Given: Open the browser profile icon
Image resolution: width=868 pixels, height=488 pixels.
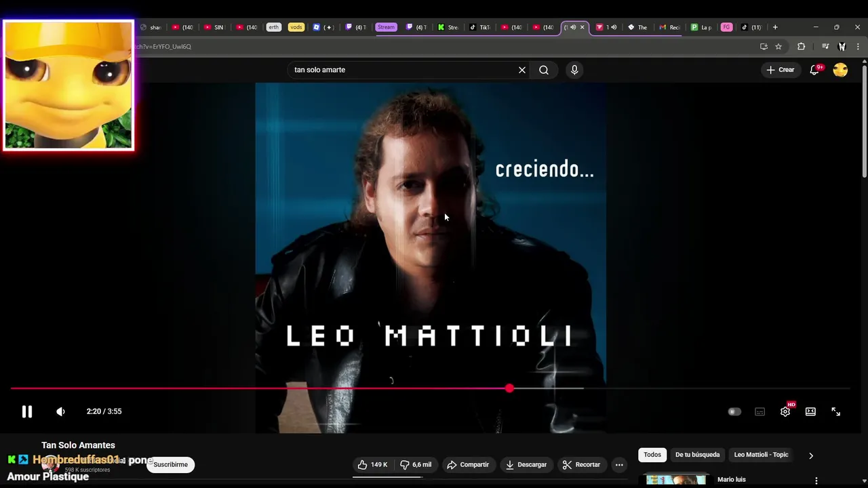Looking at the screenshot, I should (x=842, y=47).
